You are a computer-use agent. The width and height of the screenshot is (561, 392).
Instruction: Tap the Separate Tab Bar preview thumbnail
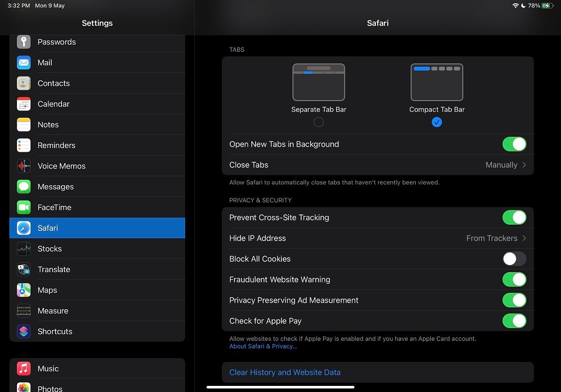(319, 82)
